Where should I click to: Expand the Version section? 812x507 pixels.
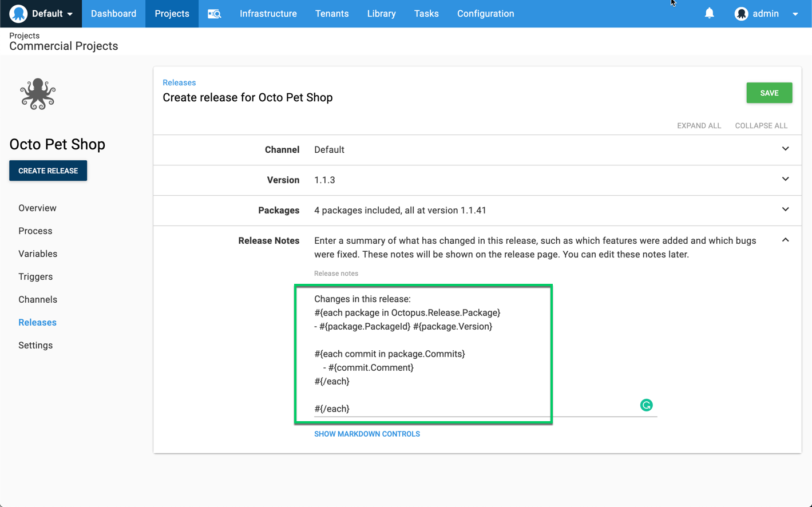785,179
